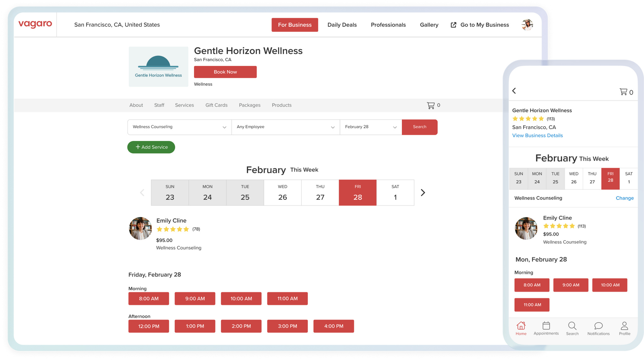Click the Gentle Horizon Wellness logo image
Screen dimensions: 644x360
(158, 67)
